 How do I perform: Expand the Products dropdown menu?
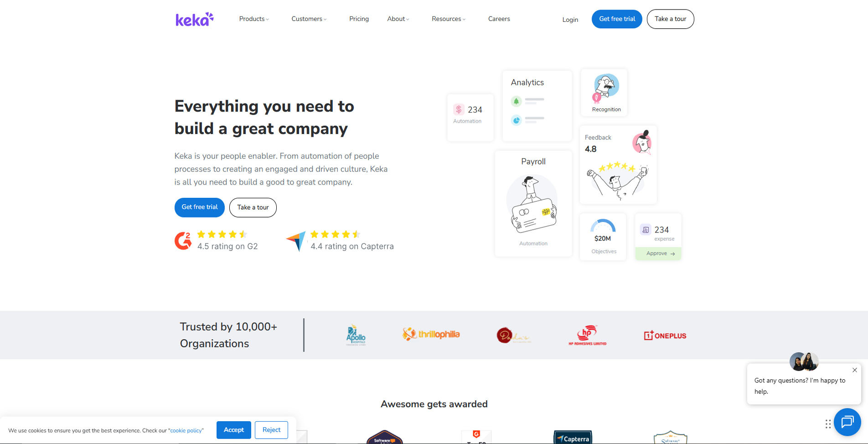254,19
